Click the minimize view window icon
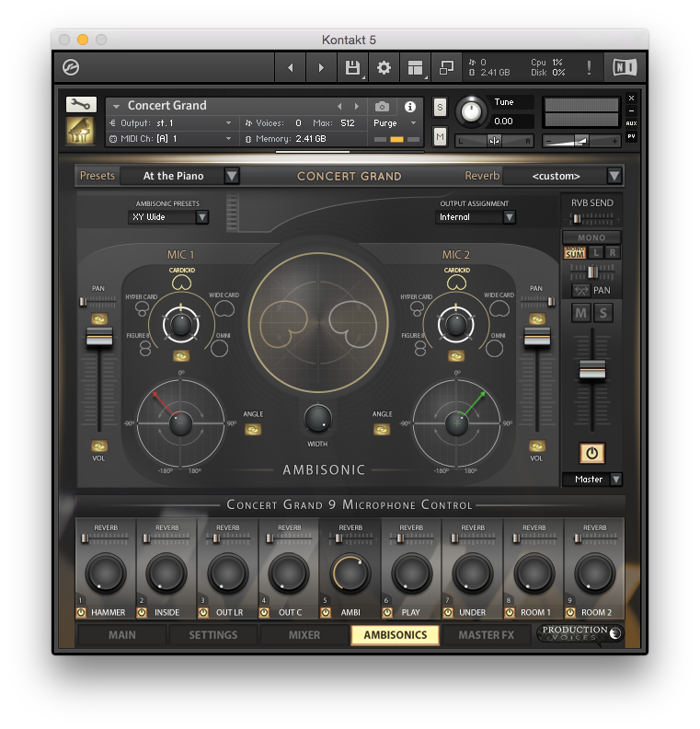 point(446,68)
